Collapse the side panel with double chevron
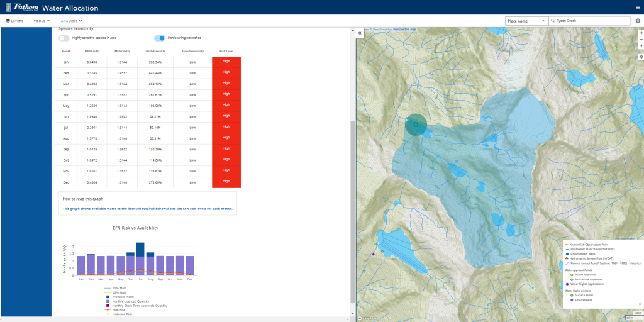This screenshot has height=322, width=644. coord(360,33)
